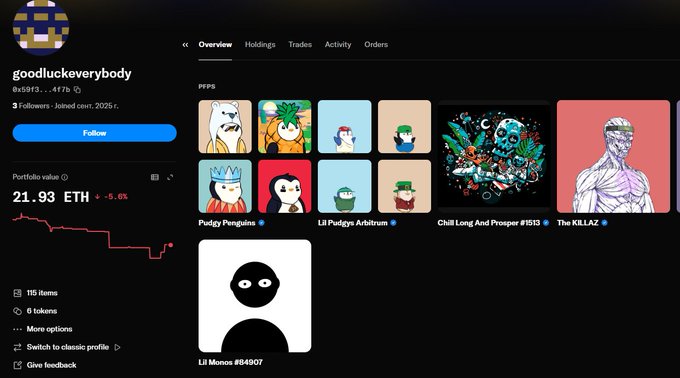Open Lil Monos #84907 title
Screen dimensions: 680x378
(230, 362)
